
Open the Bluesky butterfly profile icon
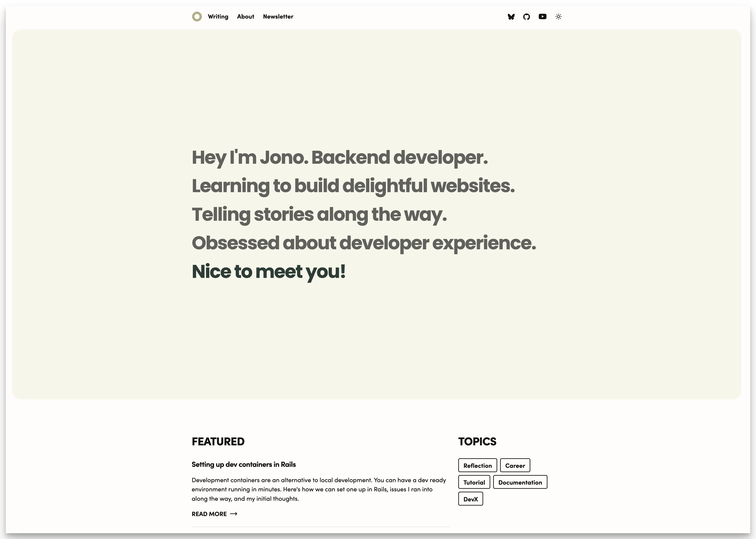[x=511, y=17]
